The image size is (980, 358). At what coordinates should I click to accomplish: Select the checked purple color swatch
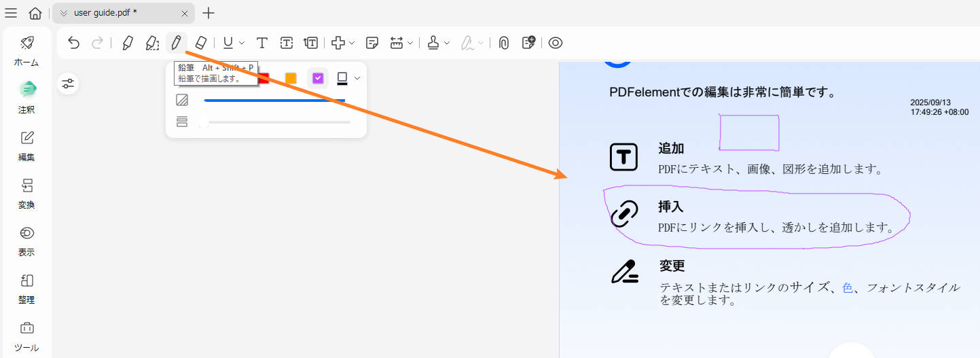[318, 78]
